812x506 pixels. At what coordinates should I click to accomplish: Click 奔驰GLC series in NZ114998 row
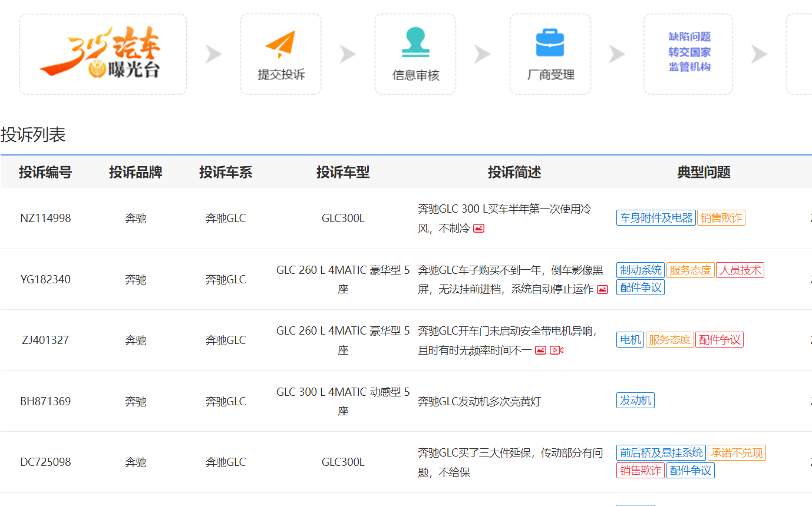226,219
